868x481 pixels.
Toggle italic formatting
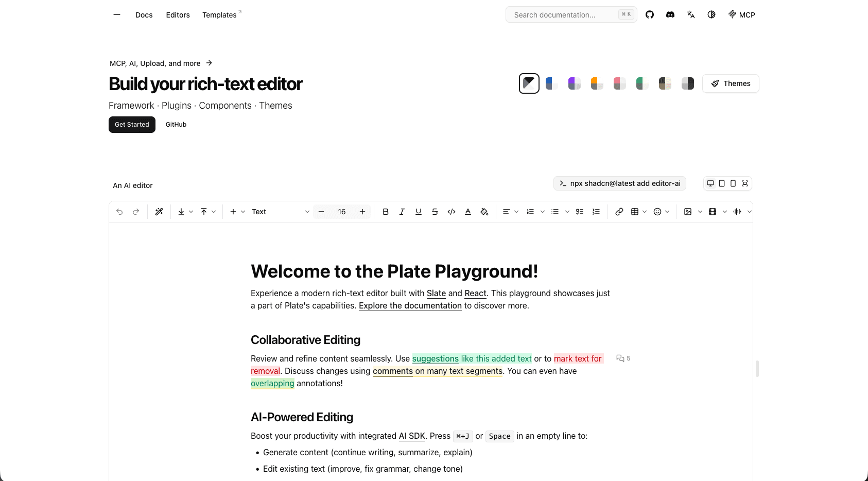click(402, 212)
